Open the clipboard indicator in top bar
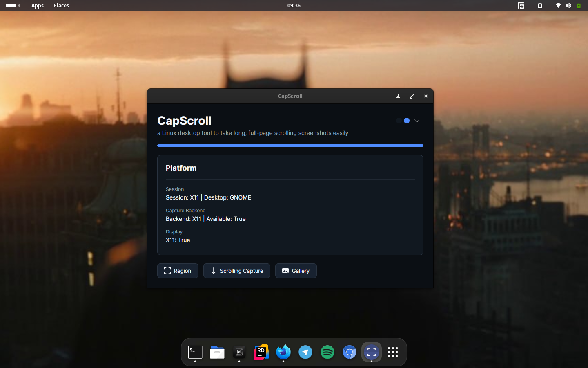The image size is (588, 368). pos(540,5)
